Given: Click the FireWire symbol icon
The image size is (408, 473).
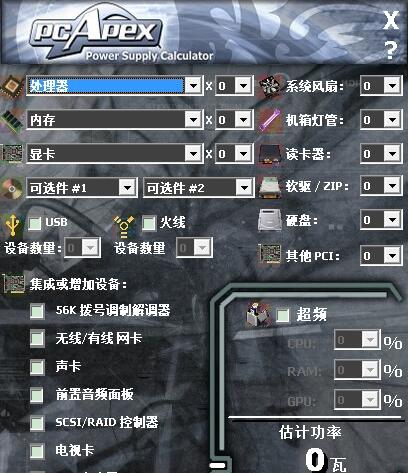Looking at the screenshot, I should tap(124, 226).
